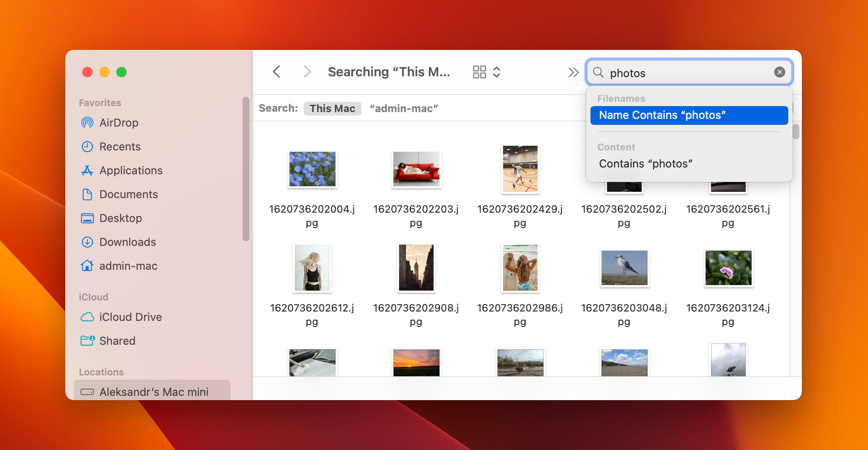Click the icon view grid button
The height and width of the screenshot is (450, 868).
coord(480,72)
